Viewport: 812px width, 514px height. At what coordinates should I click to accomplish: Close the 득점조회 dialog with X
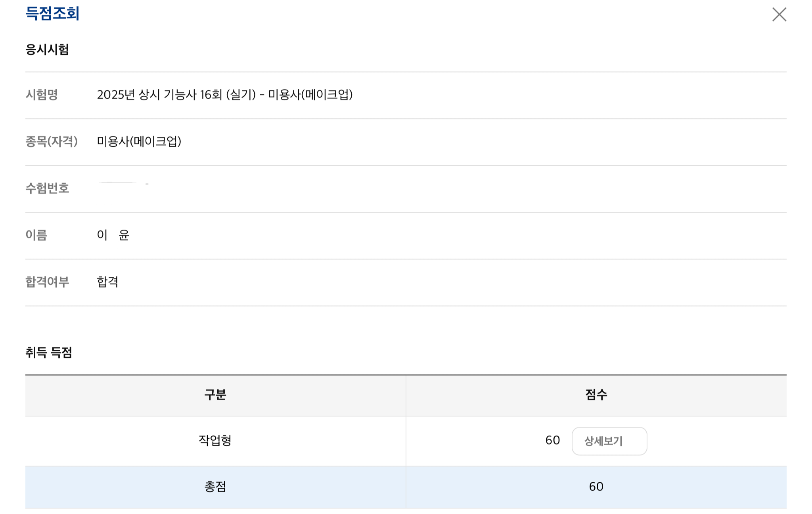(x=779, y=15)
